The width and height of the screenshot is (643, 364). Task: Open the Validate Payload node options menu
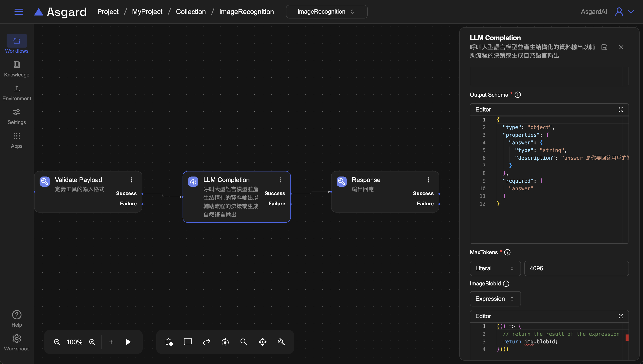[x=132, y=180]
